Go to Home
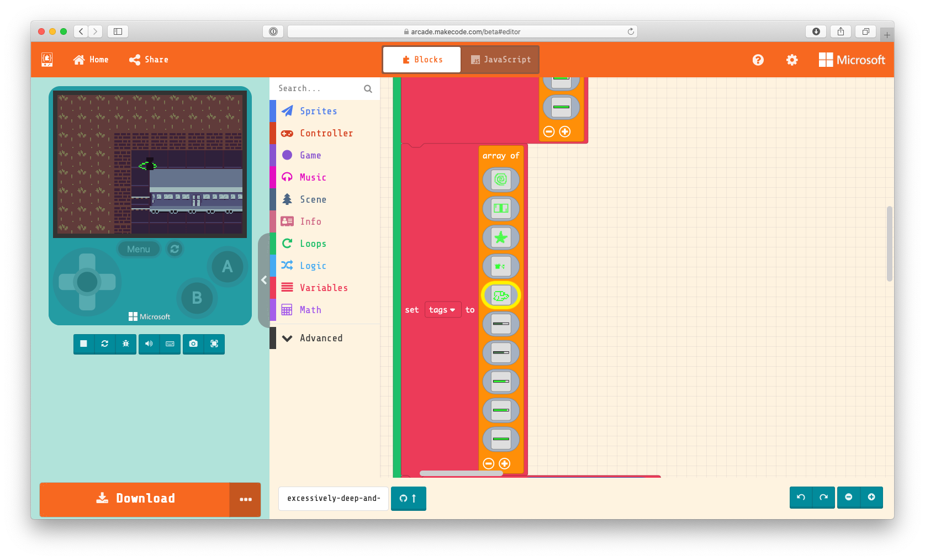 91,60
